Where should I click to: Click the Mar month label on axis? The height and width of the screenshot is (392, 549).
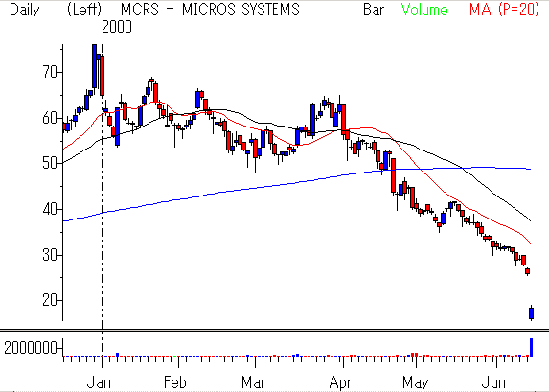[x=254, y=382]
